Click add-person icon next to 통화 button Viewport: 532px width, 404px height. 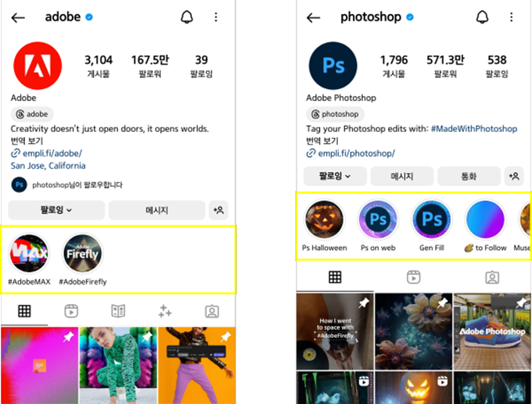(514, 177)
